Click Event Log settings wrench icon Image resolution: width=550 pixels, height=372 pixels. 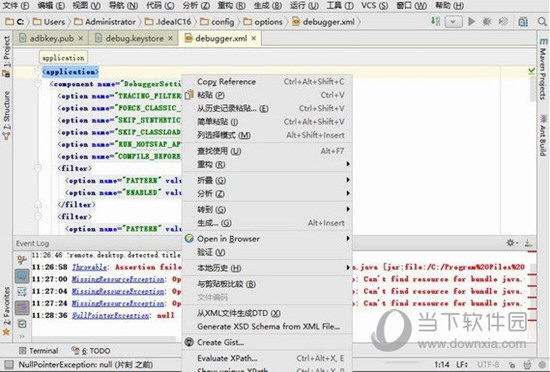[22, 260]
